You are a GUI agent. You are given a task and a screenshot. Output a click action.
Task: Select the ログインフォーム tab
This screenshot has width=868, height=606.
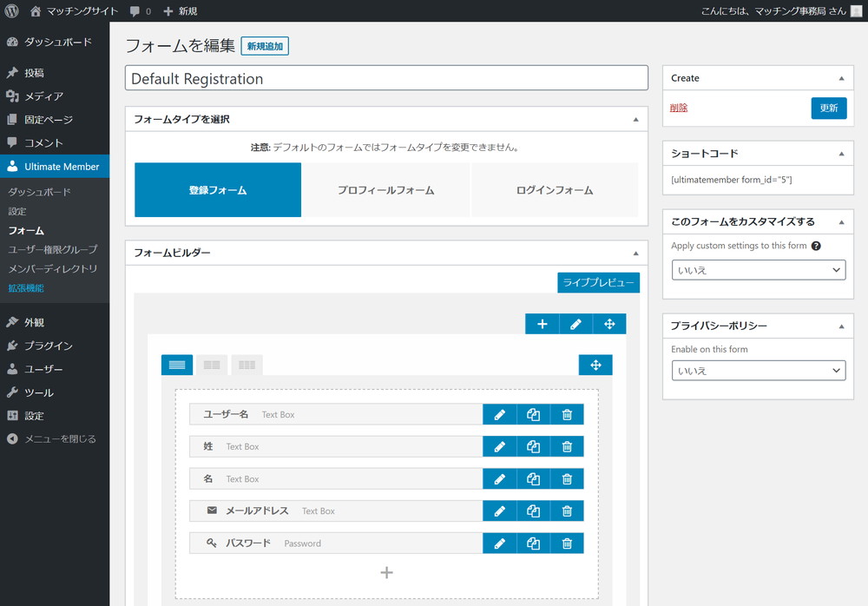pos(554,190)
